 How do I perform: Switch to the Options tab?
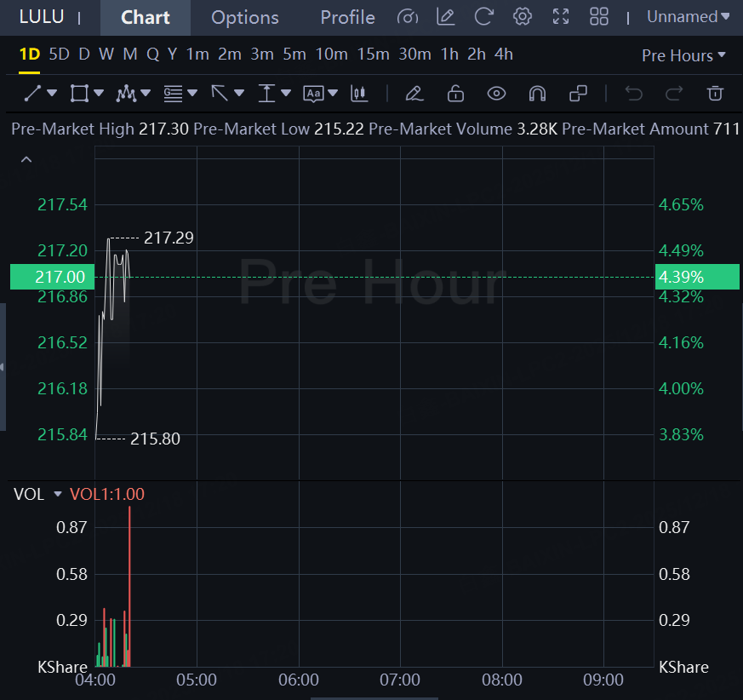click(x=245, y=18)
